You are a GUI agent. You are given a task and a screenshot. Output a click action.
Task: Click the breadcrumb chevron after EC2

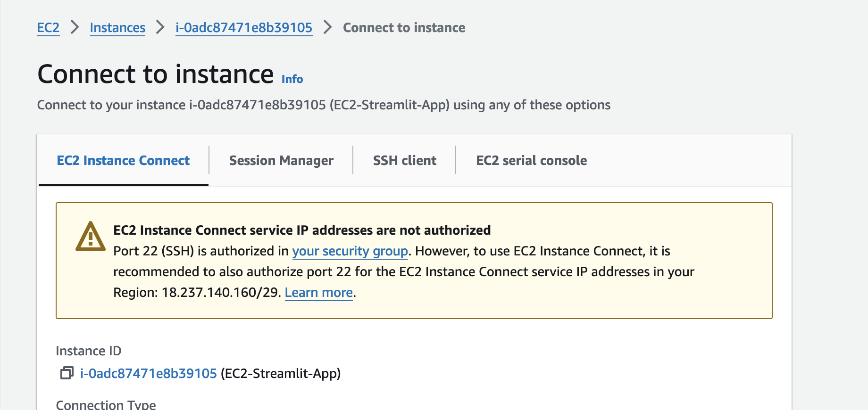click(x=75, y=27)
